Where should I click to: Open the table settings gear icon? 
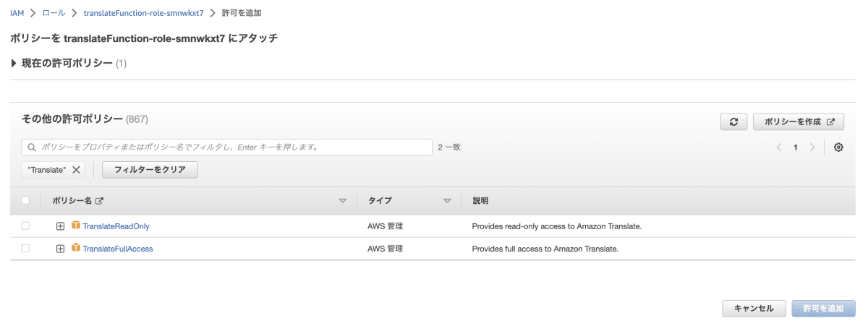click(x=838, y=147)
